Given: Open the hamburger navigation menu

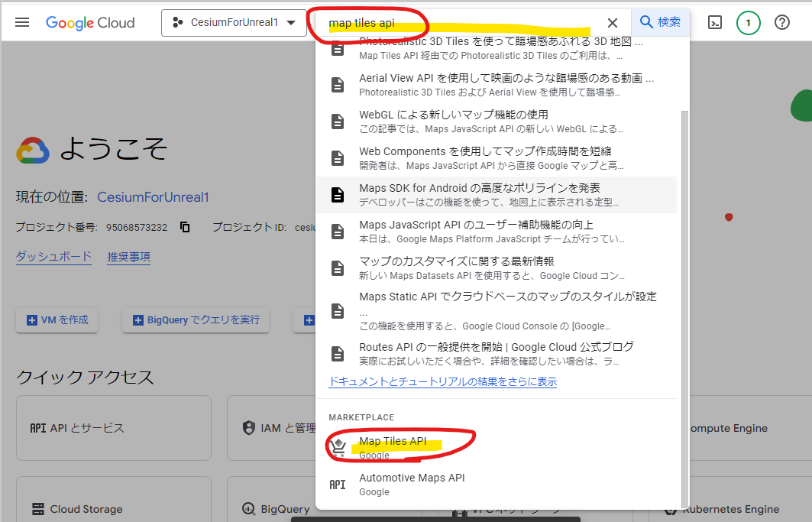Looking at the screenshot, I should pos(22,22).
